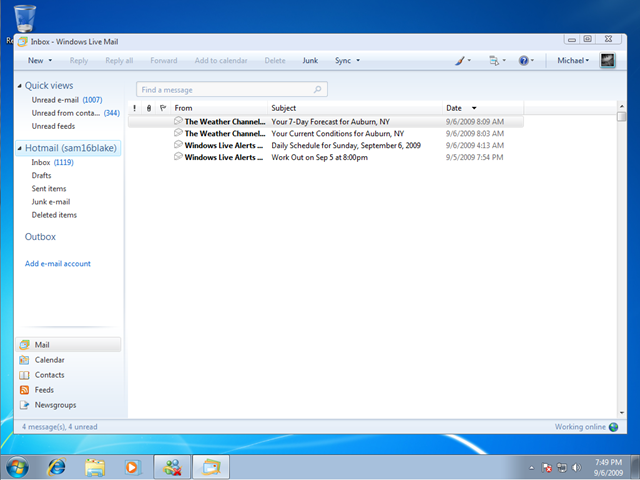The height and width of the screenshot is (480, 640).
Task: Toggle Date column sort arrow
Action: point(474,108)
